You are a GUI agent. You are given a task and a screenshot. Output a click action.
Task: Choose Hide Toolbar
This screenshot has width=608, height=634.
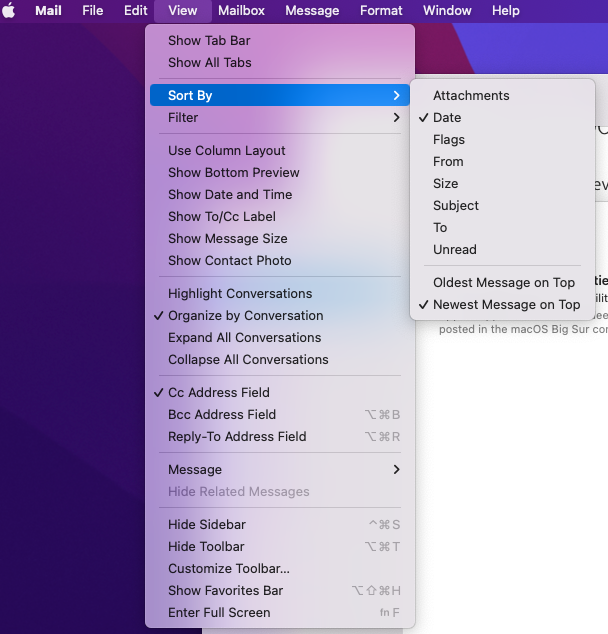(x=280, y=547)
